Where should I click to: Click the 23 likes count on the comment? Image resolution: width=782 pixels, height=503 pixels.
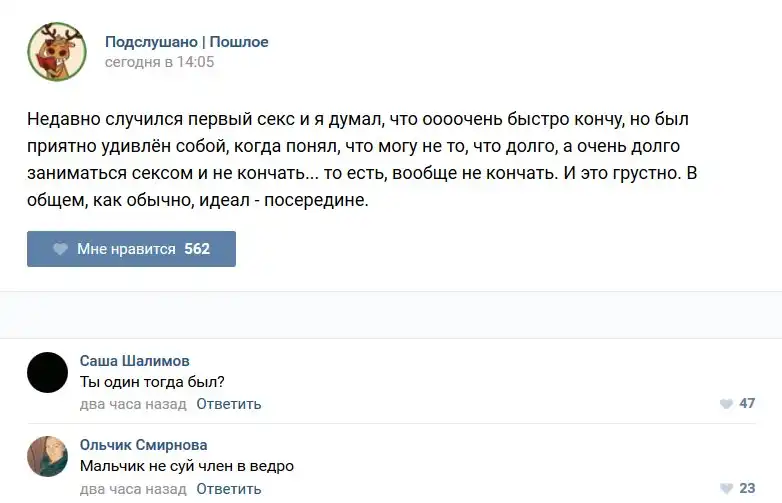coord(746,489)
